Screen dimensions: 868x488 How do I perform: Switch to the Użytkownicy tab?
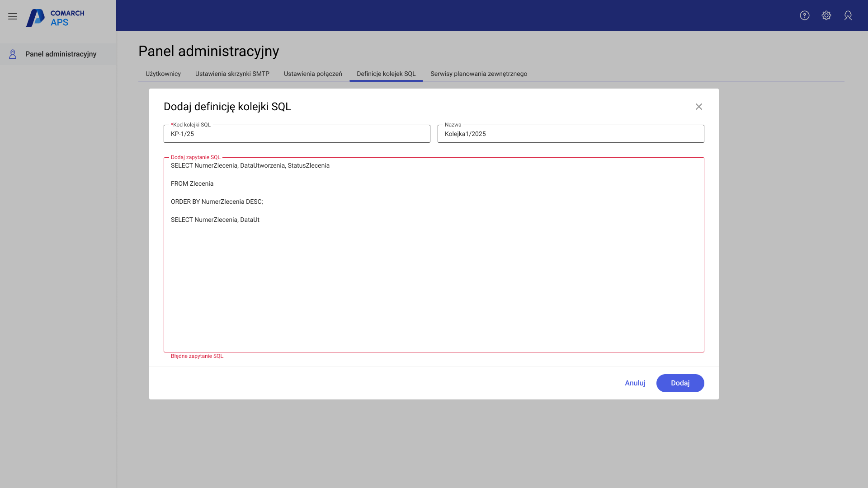click(x=163, y=74)
